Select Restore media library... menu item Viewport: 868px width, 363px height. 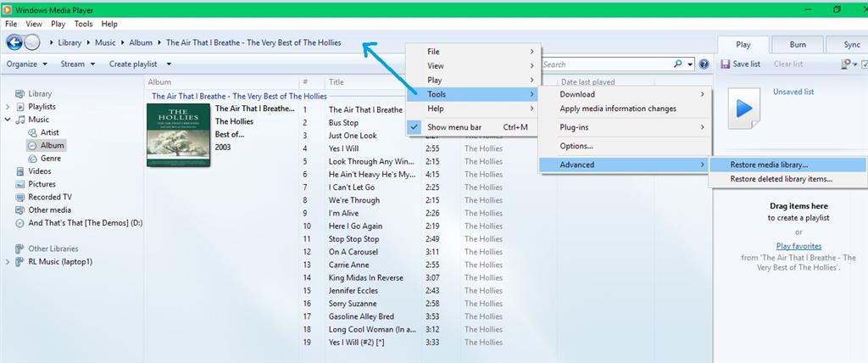click(x=787, y=165)
